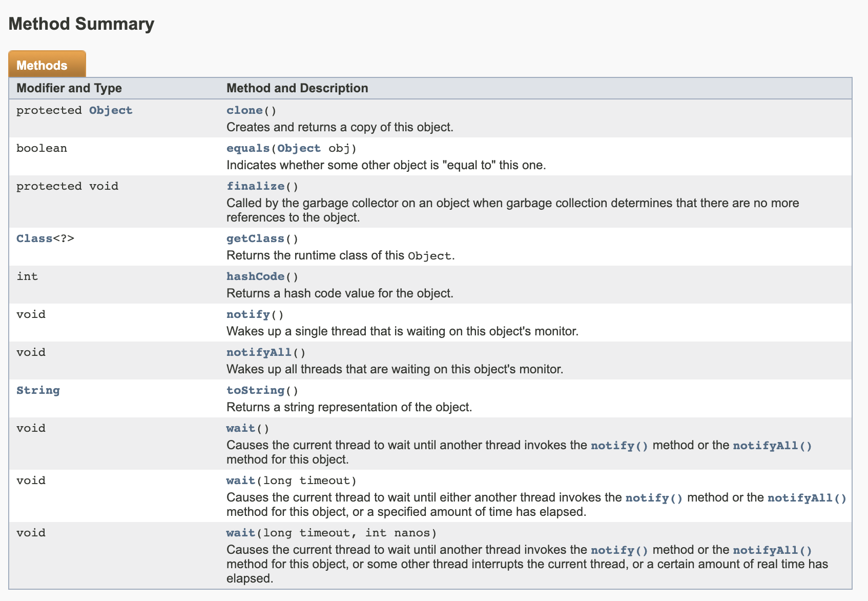Click the 'Method and Description' column header
The height and width of the screenshot is (601, 868).
click(297, 88)
